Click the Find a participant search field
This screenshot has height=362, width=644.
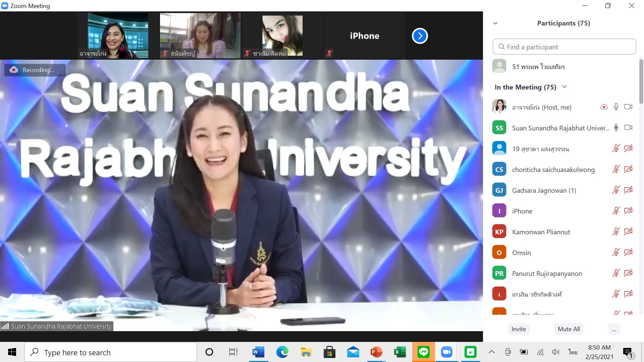(564, 47)
